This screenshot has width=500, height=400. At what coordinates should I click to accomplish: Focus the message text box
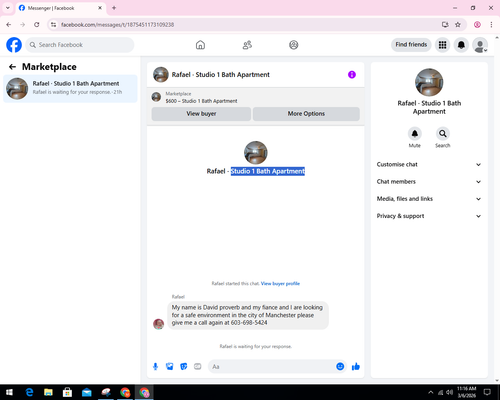pyautogui.click(x=272, y=367)
